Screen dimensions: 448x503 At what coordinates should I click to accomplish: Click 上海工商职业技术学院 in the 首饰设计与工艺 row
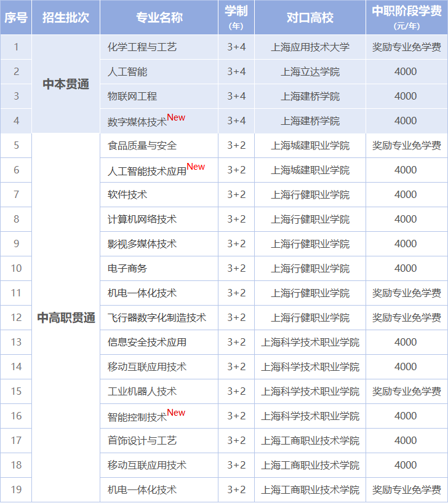(310, 440)
